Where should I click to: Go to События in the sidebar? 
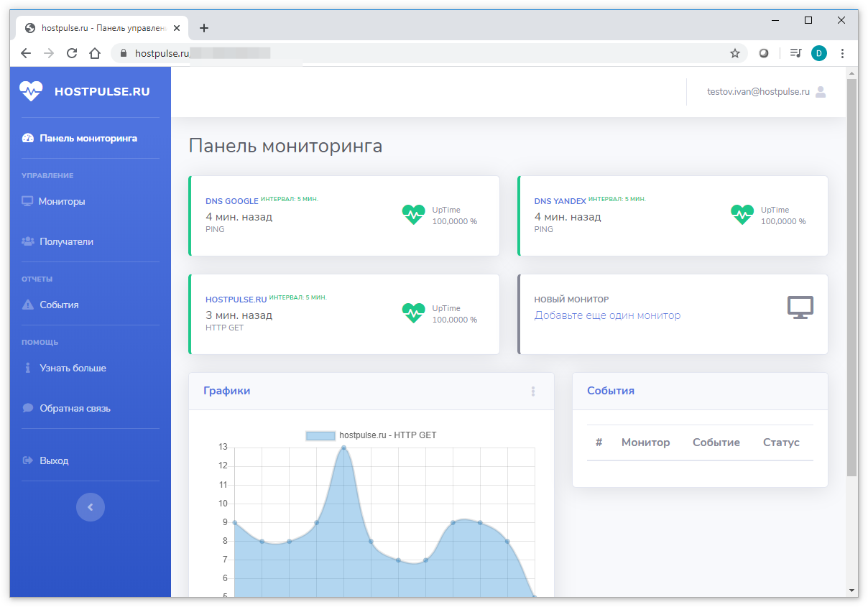(x=59, y=305)
